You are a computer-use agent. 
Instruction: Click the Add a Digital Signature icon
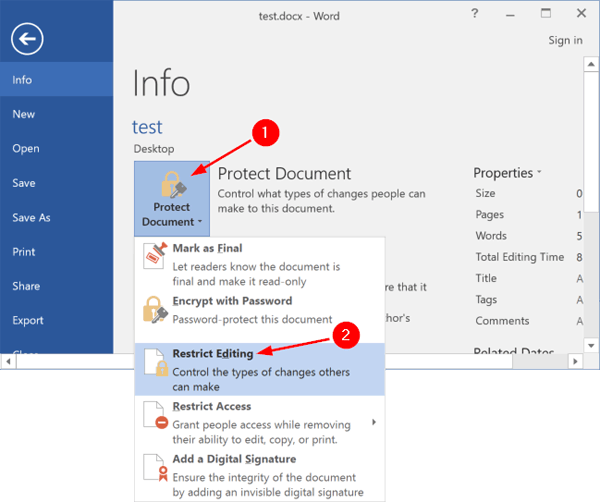(153, 470)
